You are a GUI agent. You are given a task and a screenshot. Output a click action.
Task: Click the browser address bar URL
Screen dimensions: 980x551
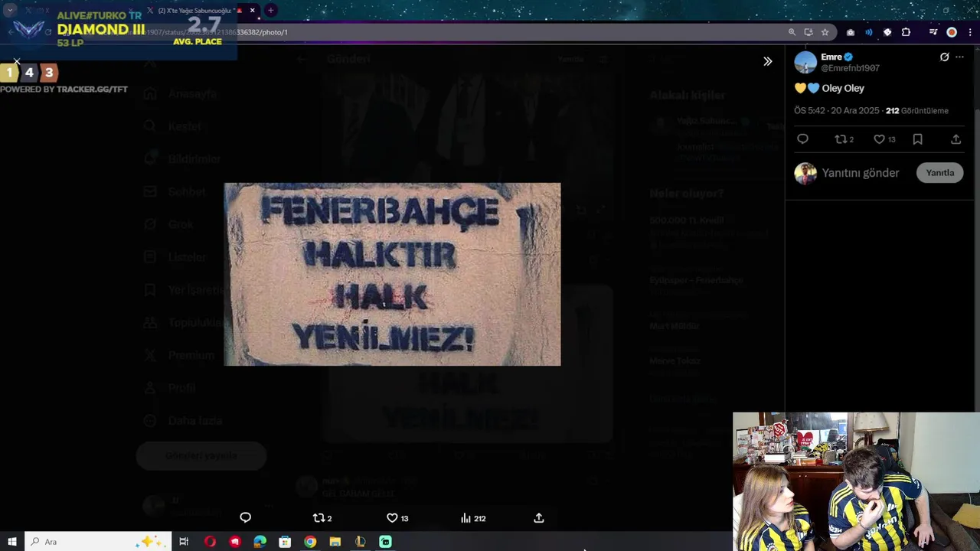click(459, 32)
